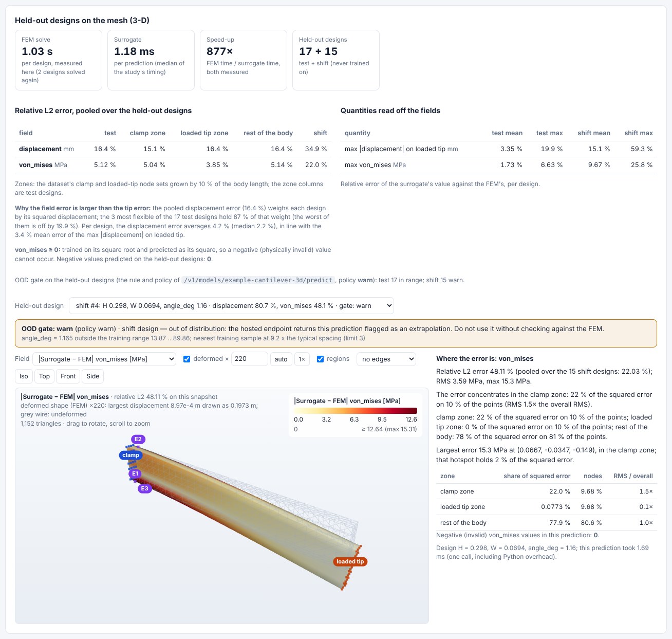Click the auto scale button
Image resolution: width=672 pixels, height=639 pixels.
[x=281, y=359]
